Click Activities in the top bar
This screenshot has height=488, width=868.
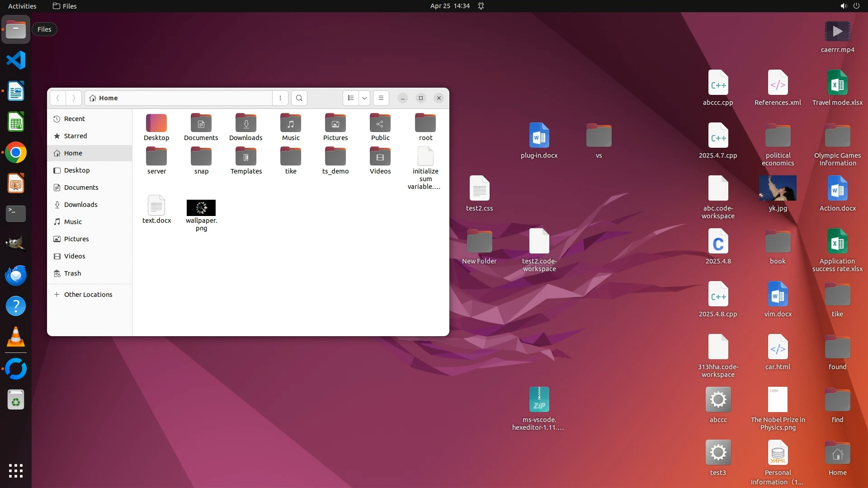coord(22,6)
